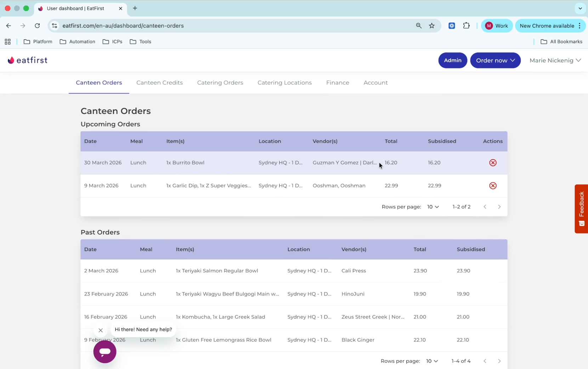588x369 pixels.
Task: Click the Work profile button
Action: [x=497, y=26]
